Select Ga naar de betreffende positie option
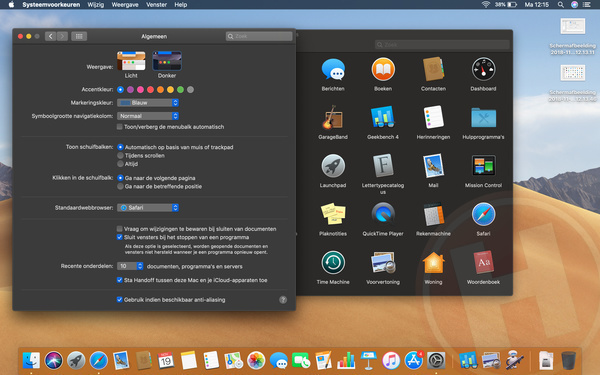This screenshot has height=375, width=600. coord(121,186)
